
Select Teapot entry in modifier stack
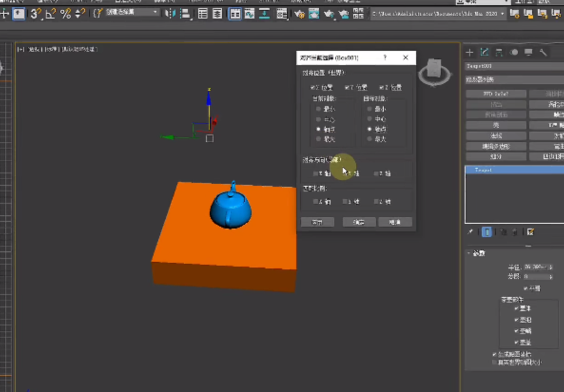click(x=483, y=170)
